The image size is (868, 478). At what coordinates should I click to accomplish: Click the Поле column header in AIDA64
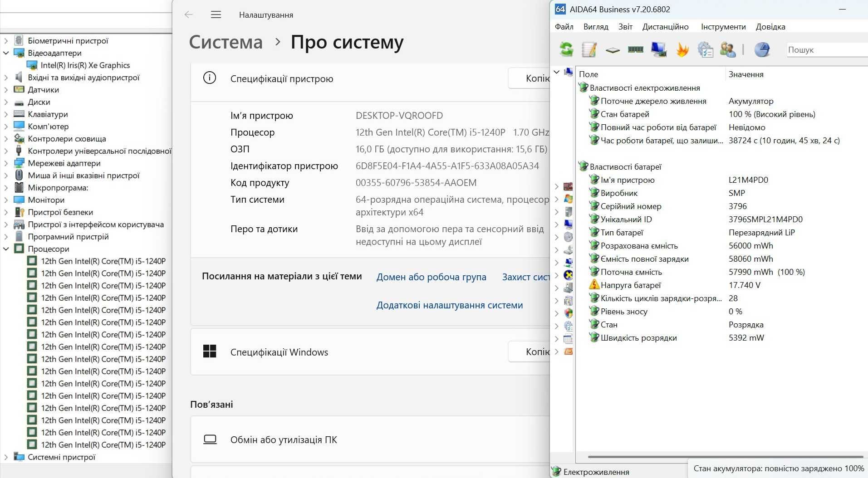650,74
